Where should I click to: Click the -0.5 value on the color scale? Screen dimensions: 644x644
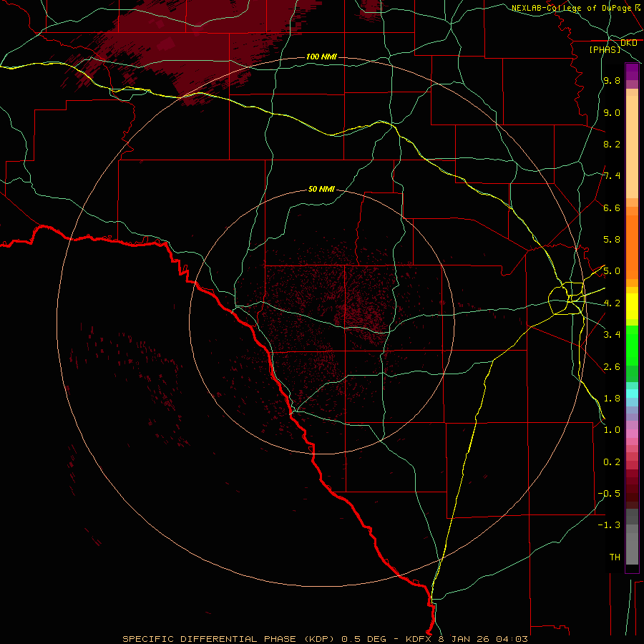click(610, 494)
